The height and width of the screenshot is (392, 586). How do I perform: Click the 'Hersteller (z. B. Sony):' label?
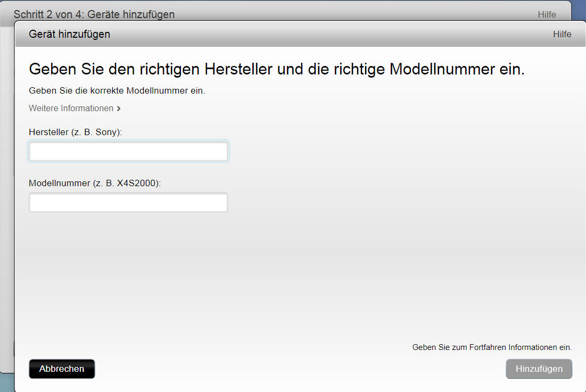click(76, 132)
